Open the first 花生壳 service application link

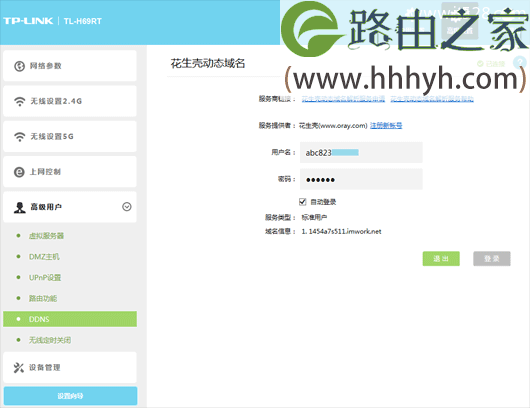coord(343,99)
